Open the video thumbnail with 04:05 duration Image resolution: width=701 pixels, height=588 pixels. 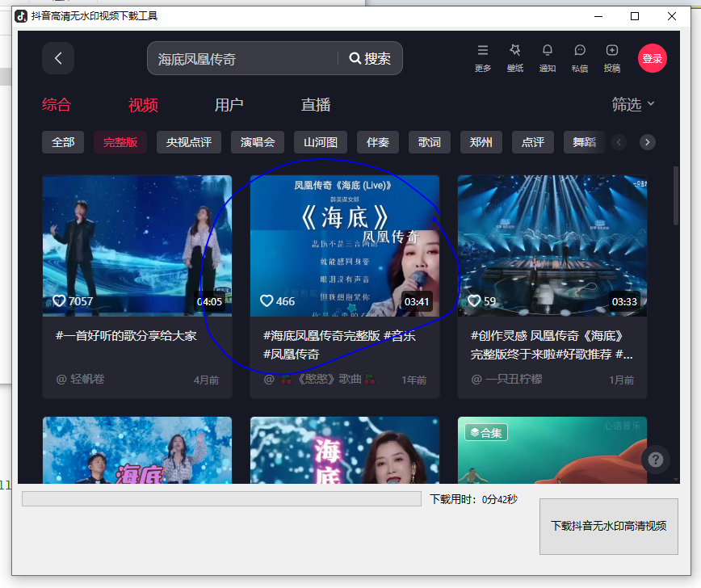click(137, 246)
